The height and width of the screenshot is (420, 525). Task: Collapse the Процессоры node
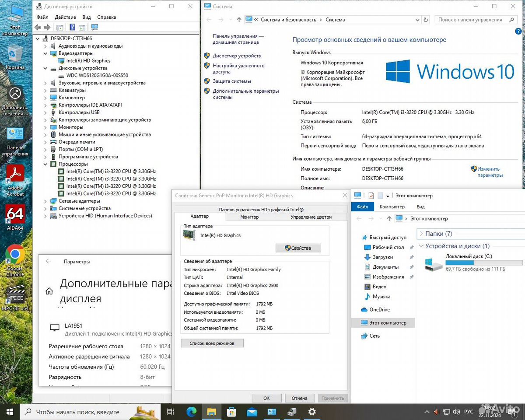tap(45, 164)
